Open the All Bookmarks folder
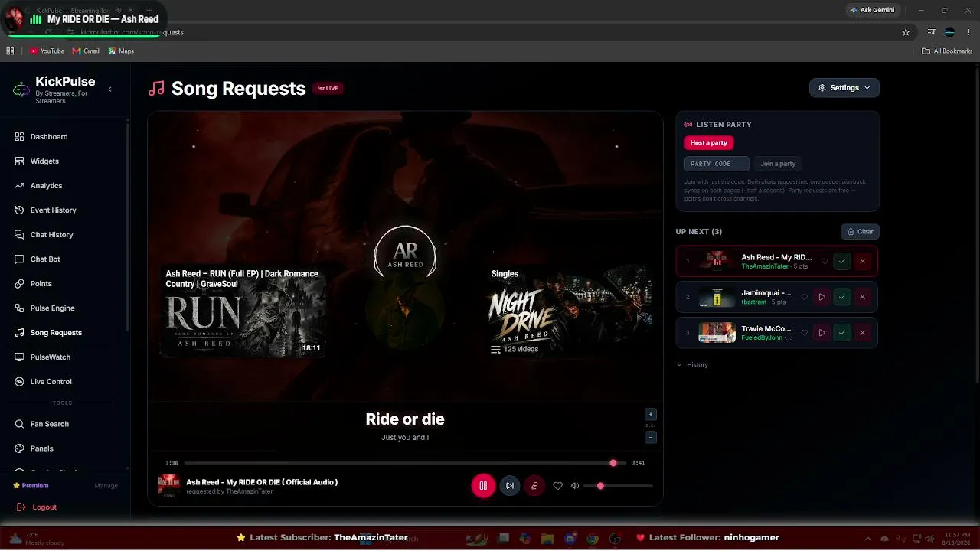Screen dimensions: 980x551 [947, 51]
